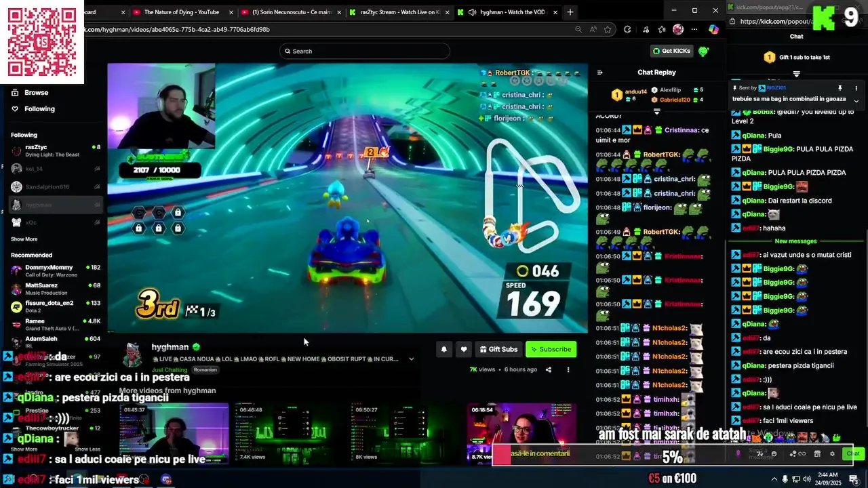Open SandalpHon616 offline channel

click(x=56, y=186)
